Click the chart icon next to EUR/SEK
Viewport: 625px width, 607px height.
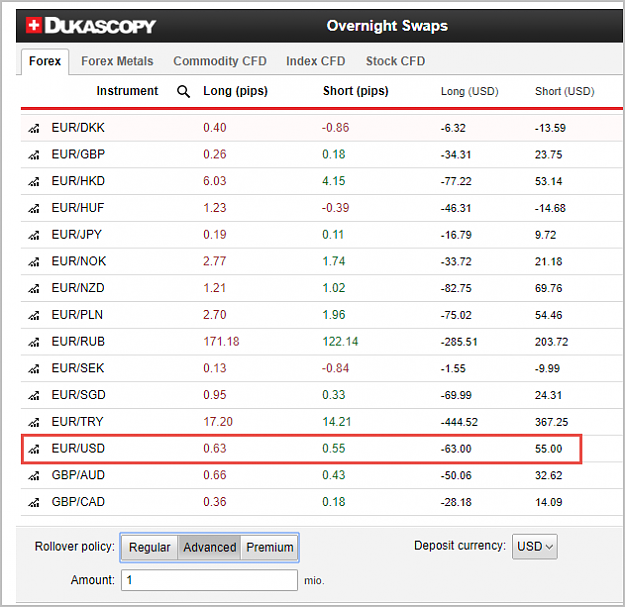[x=34, y=369]
